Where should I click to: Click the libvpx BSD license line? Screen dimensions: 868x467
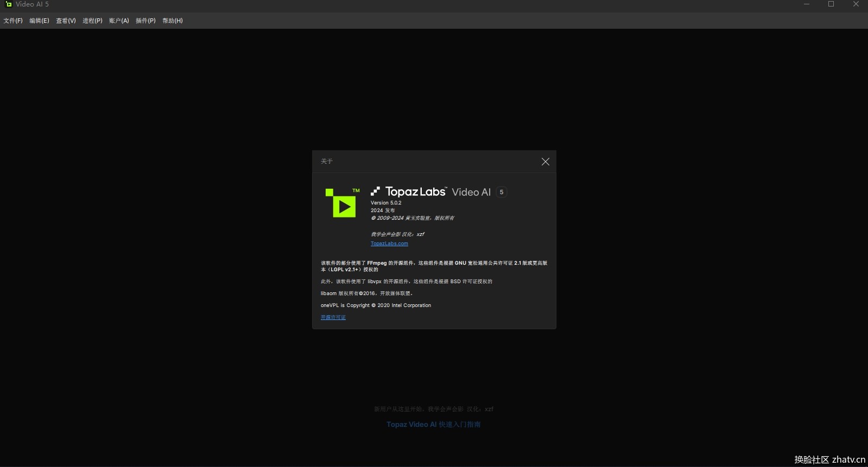pyautogui.click(x=407, y=282)
